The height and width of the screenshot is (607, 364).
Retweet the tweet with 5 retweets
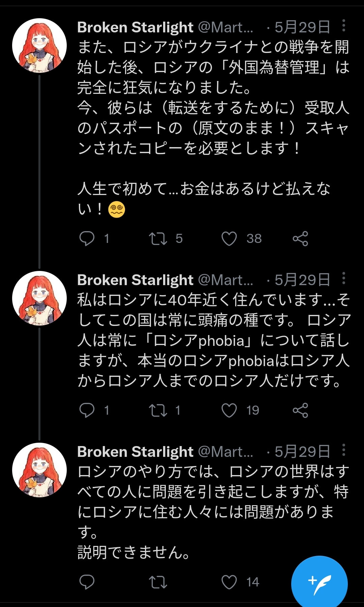tap(158, 239)
